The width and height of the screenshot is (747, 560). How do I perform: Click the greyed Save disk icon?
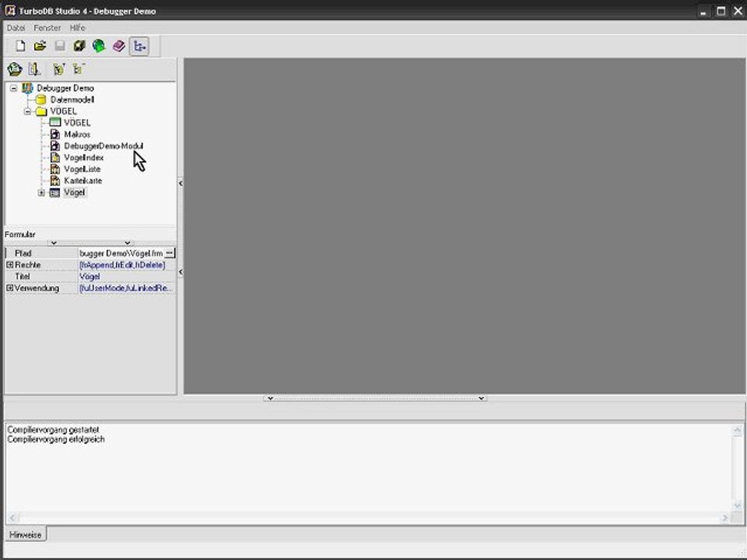[60, 46]
